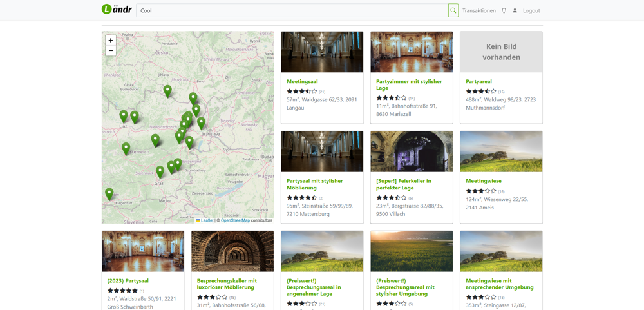644x310 pixels.
Task: Open "Besprechungskeller mit luxoriöser Möblierung" listing
Action: pyautogui.click(x=227, y=284)
